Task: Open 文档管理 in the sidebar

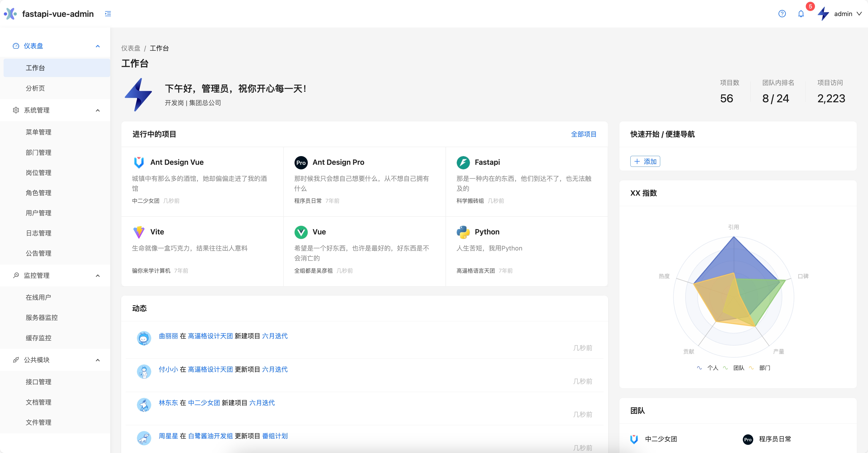Action: click(x=57, y=402)
